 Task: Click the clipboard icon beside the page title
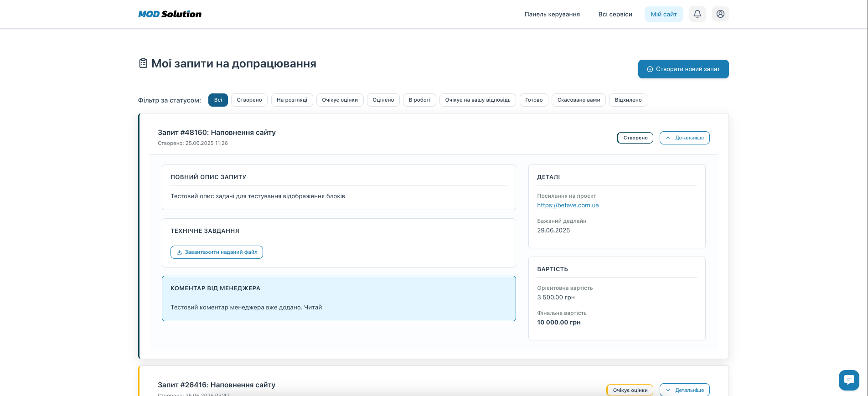(x=143, y=63)
